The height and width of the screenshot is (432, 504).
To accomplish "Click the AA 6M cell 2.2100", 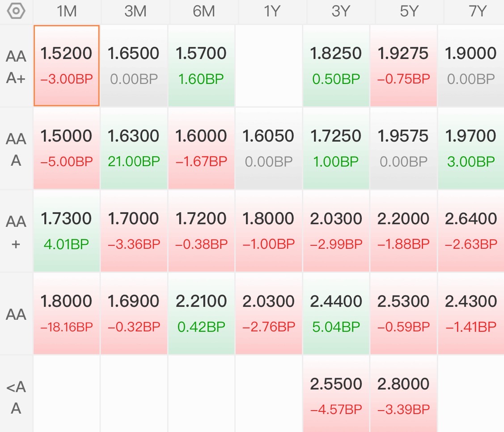I will 201,314.
